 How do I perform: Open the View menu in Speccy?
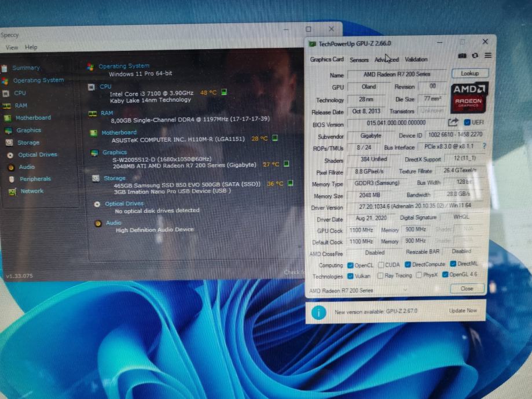pos(12,47)
